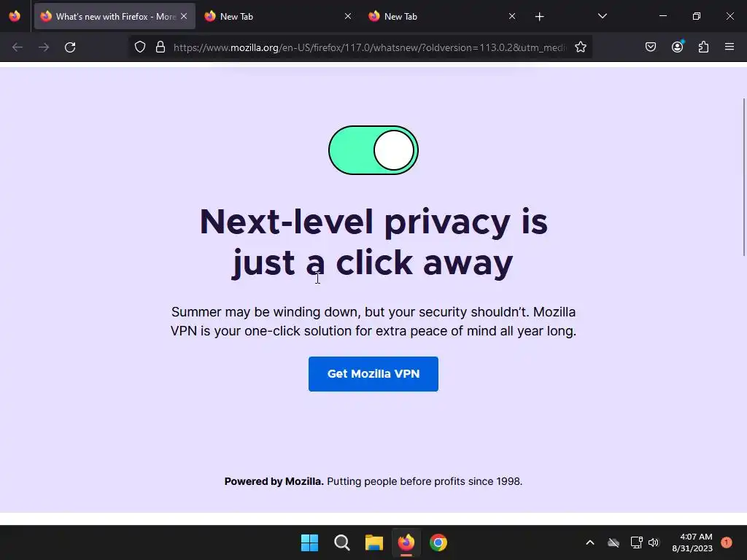Image resolution: width=747 pixels, height=560 pixels.
Task: Focus the URL address bar
Action: 370,47
